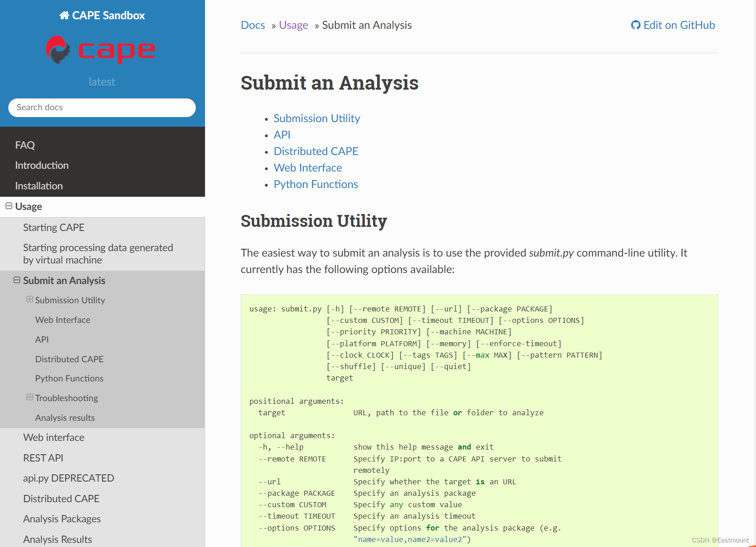This screenshot has width=756, height=547.
Task: Select Python Functions in the sidebar
Action: [69, 378]
